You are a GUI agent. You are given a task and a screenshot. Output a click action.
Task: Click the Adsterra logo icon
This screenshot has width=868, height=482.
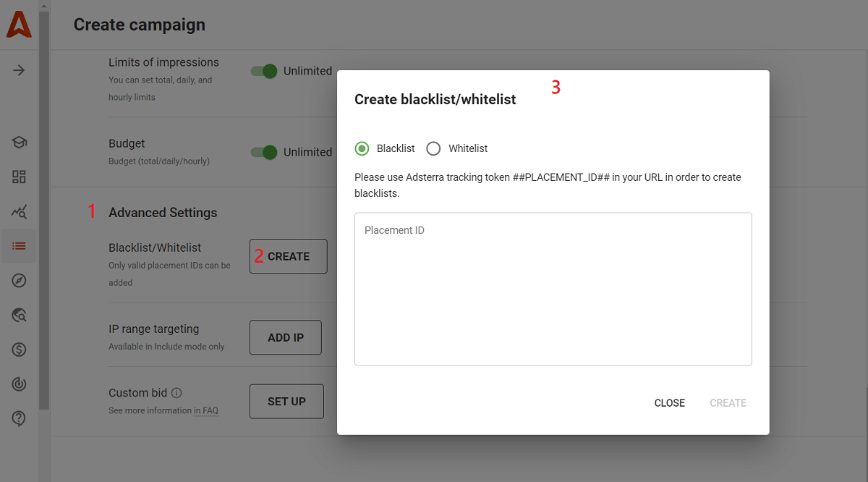[18, 24]
